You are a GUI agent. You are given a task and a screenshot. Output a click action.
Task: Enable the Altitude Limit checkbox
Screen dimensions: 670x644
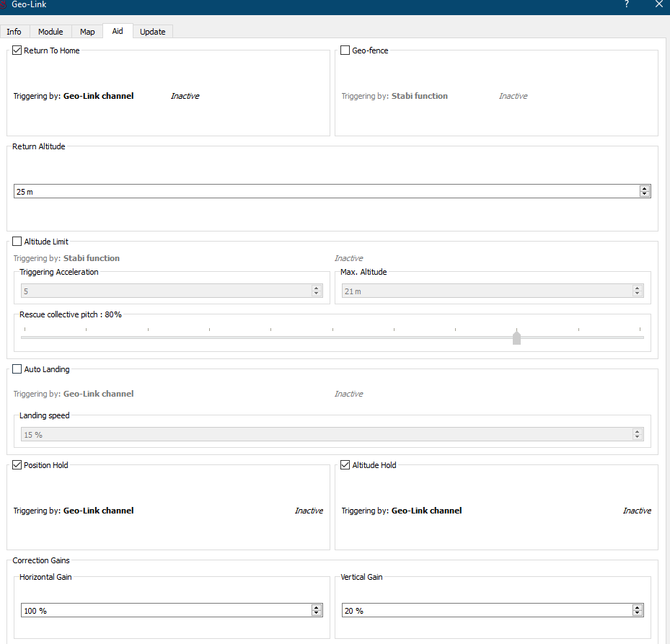17,242
